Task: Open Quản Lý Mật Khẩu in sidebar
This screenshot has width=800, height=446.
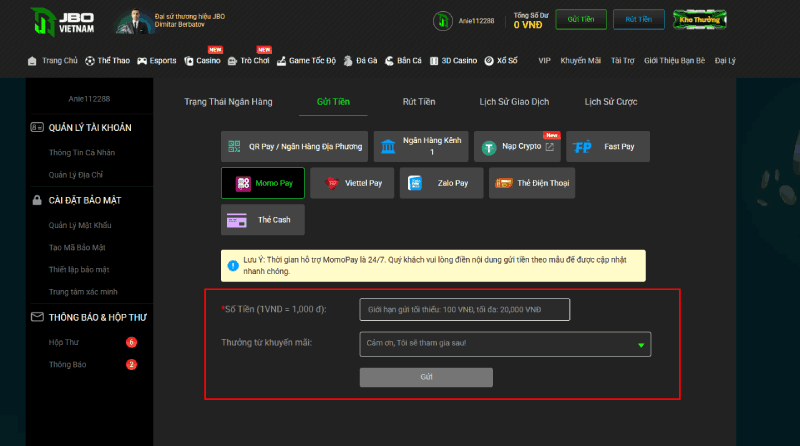Action: click(x=80, y=225)
